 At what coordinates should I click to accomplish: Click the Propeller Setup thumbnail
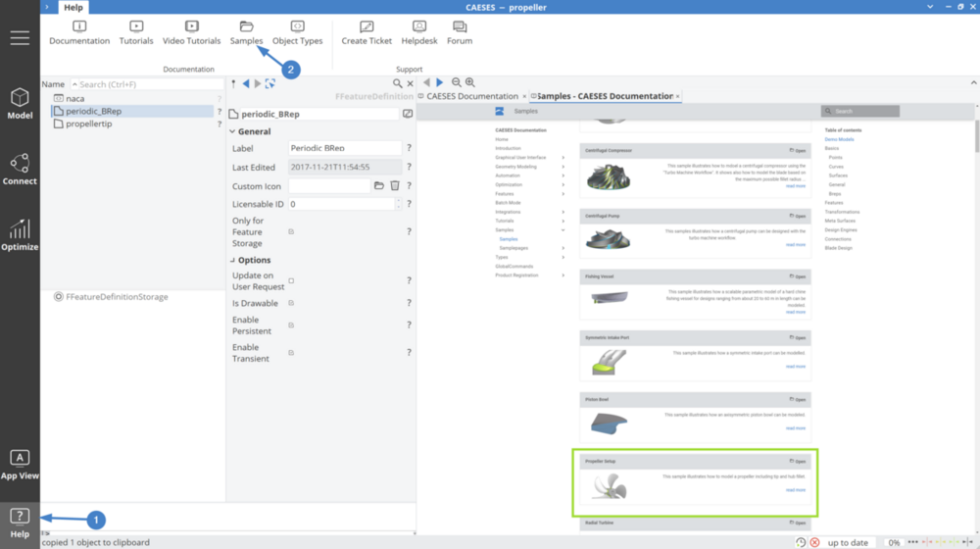tap(610, 486)
